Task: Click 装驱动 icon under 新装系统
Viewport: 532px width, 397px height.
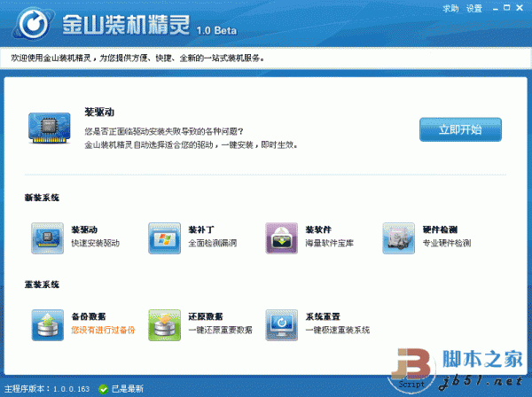Action: [48, 238]
